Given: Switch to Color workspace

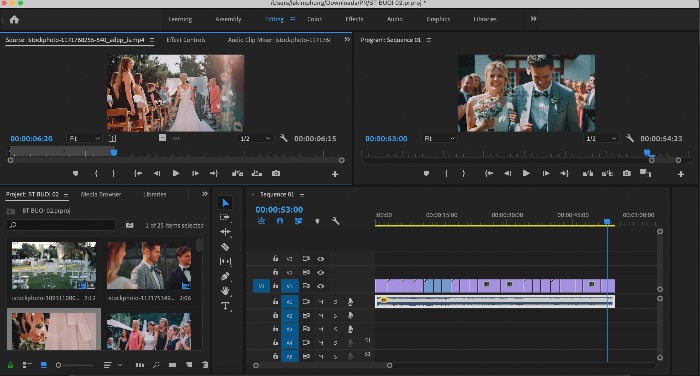Looking at the screenshot, I should click(314, 19).
